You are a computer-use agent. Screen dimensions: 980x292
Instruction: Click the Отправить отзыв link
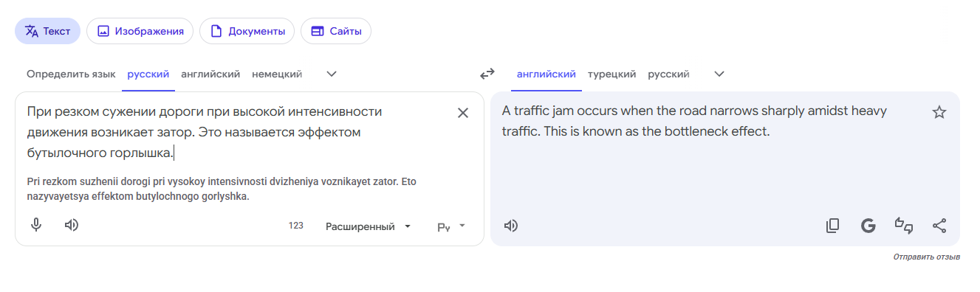(926, 257)
